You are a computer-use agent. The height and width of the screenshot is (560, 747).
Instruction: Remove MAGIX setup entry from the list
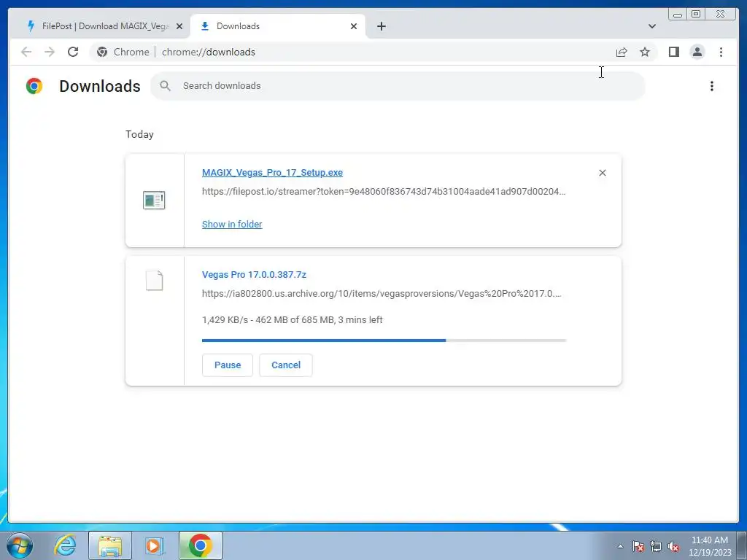pos(602,173)
